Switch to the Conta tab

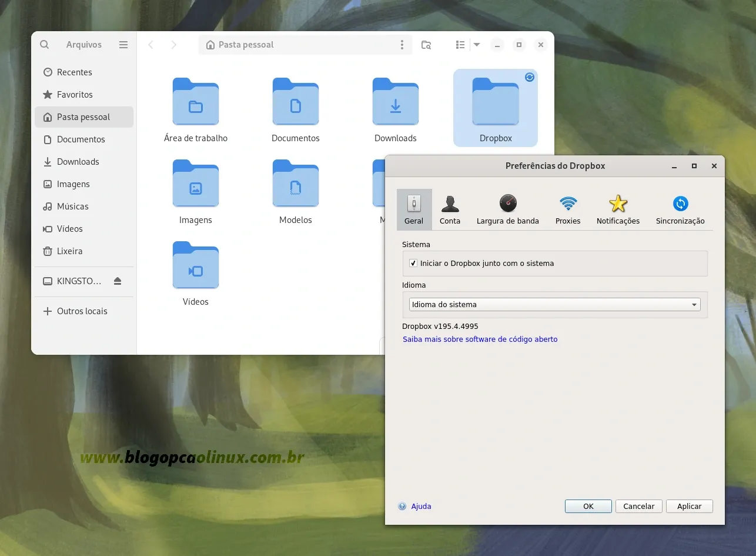tap(450, 209)
